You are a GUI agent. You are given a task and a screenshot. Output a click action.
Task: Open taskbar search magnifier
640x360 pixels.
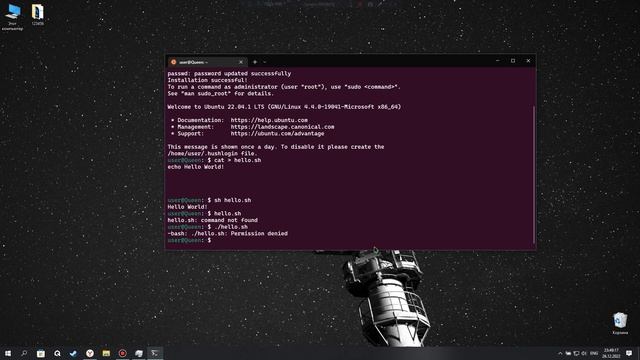pyautogui.click(x=24, y=353)
